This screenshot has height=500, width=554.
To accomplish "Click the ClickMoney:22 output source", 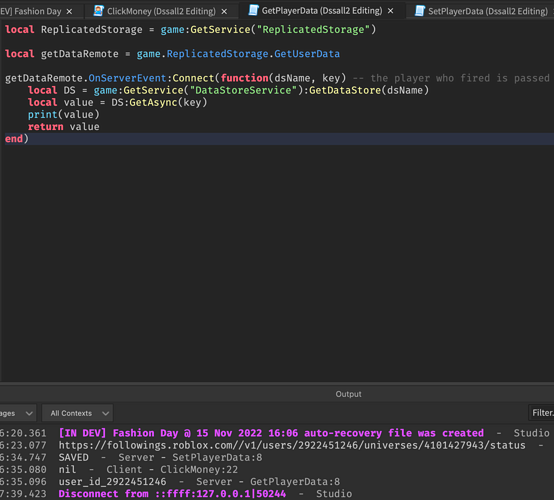I will click(199, 469).
